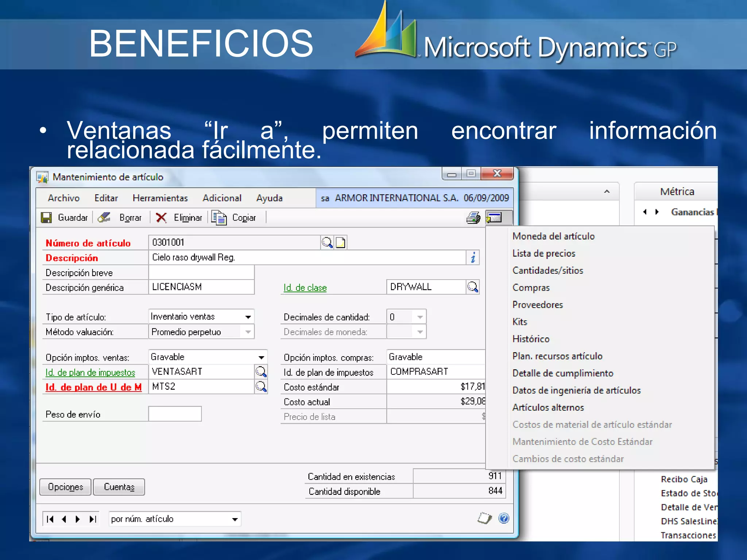The image size is (747, 560).
Task: Select Lista de precios menu entry
Action: [x=543, y=253]
